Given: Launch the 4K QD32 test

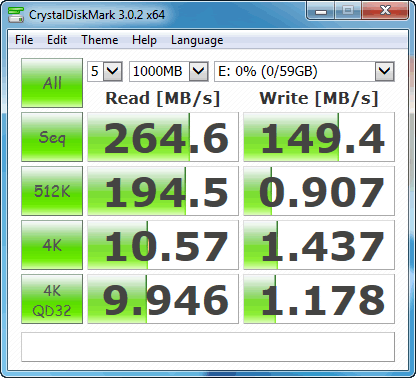Looking at the screenshot, I should pyautogui.click(x=52, y=299).
